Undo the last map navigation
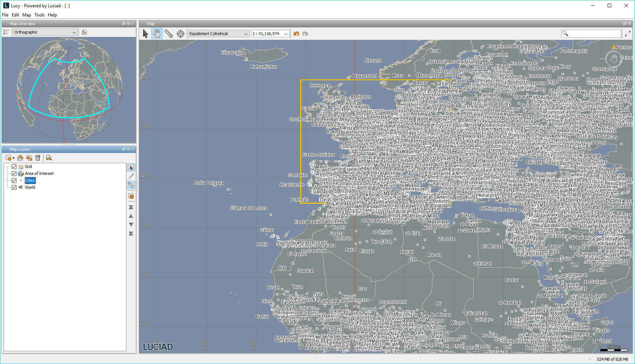Image resolution: width=635 pixels, height=364 pixels. click(x=296, y=34)
